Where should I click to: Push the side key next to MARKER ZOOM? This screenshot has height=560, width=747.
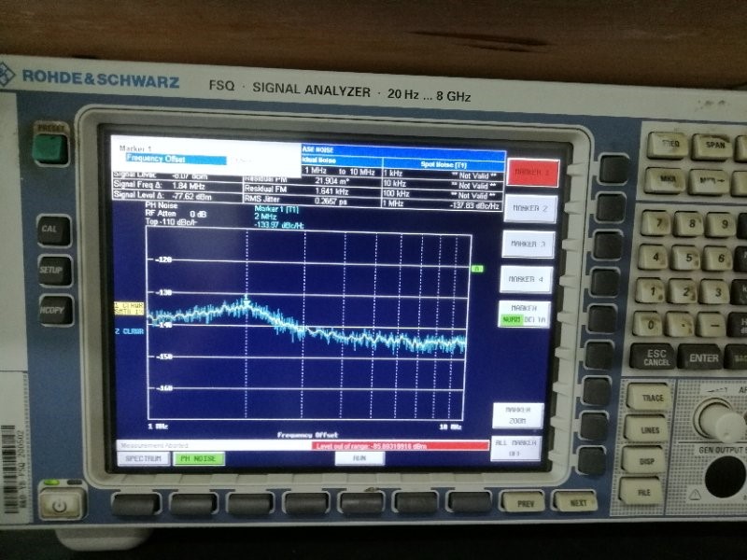click(595, 427)
